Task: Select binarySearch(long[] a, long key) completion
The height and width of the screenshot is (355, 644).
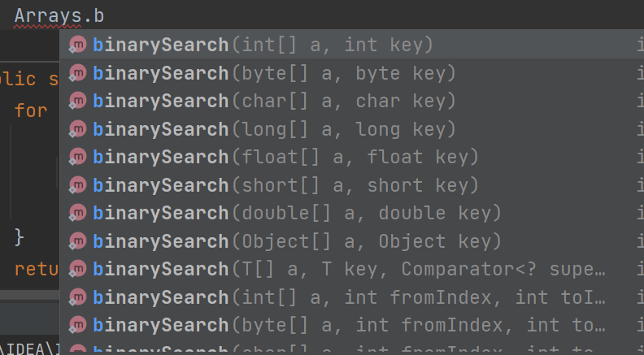Action: pyautogui.click(x=352, y=129)
